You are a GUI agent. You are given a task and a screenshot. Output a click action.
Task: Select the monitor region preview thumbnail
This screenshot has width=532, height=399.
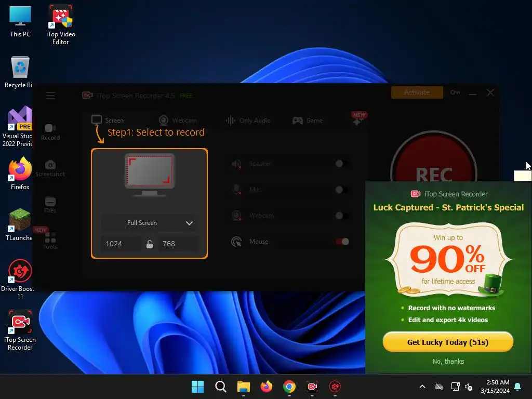(150, 175)
